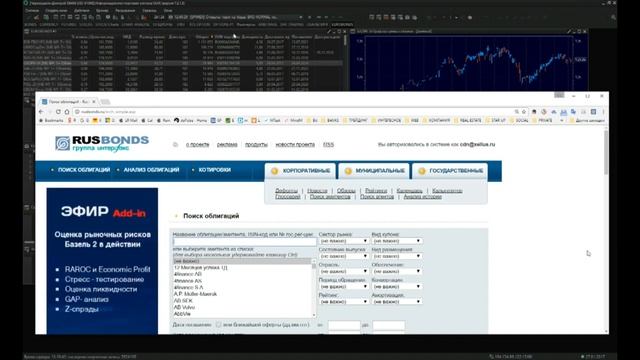Viewport: 640px width, 360px height.
Task: Open the 'продукты' link
Action: coord(256,144)
